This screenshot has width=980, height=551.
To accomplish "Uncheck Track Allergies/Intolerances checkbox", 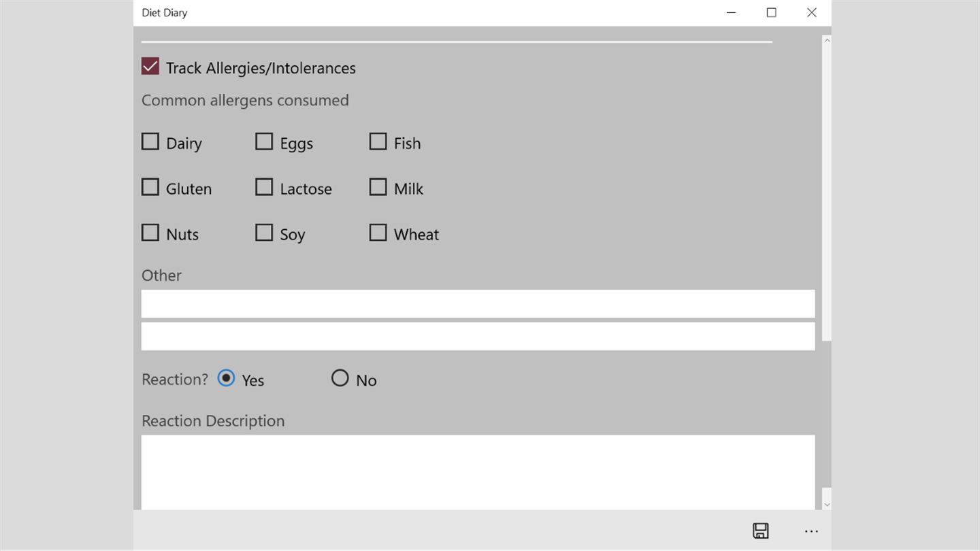I will tap(150, 67).
